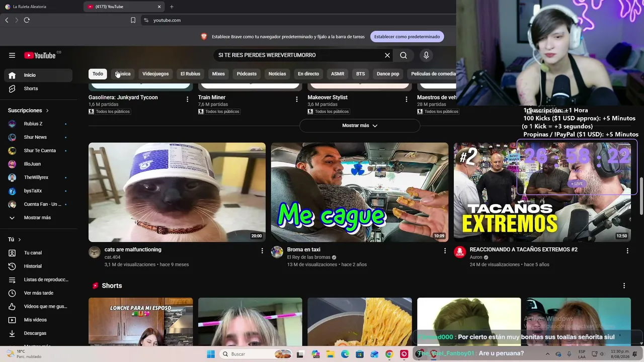Open the Auron channel avatar

coord(460,252)
